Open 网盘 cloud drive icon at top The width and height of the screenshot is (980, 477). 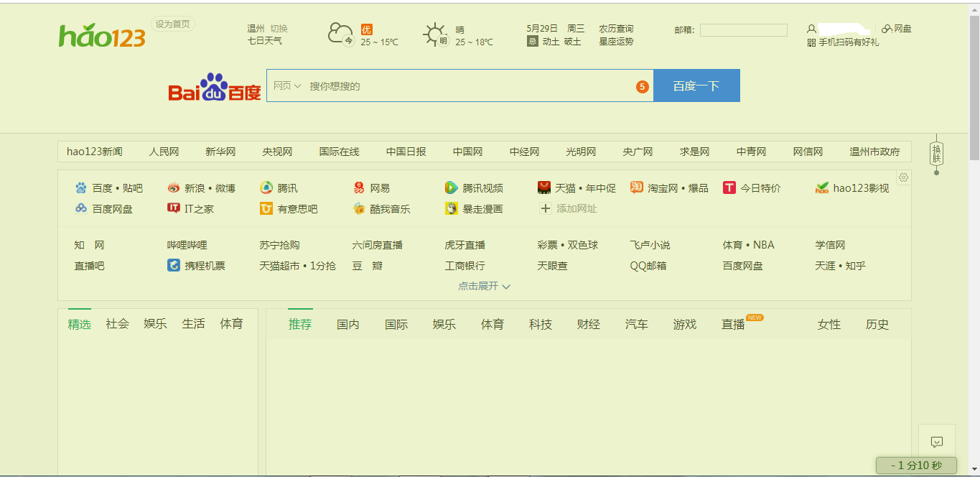[887, 29]
